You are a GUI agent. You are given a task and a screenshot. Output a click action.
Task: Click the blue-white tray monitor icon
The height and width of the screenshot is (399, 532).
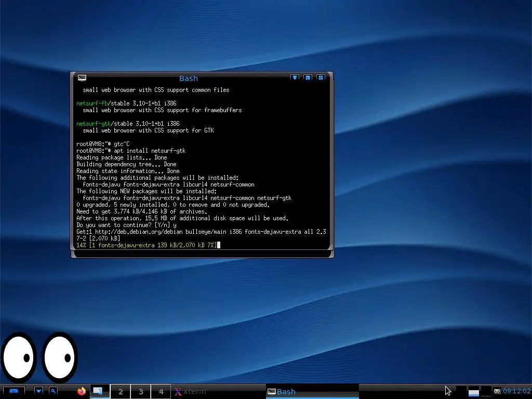click(x=474, y=392)
